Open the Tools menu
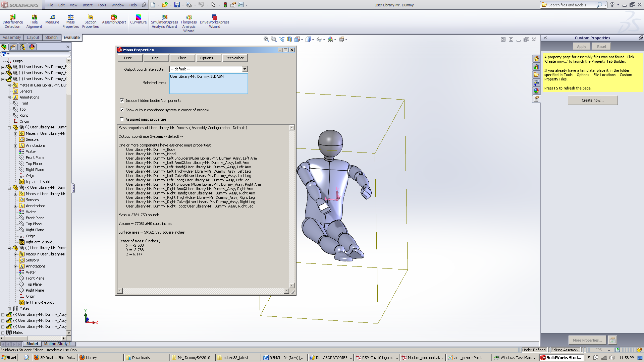The image size is (644, 362). 102,5
